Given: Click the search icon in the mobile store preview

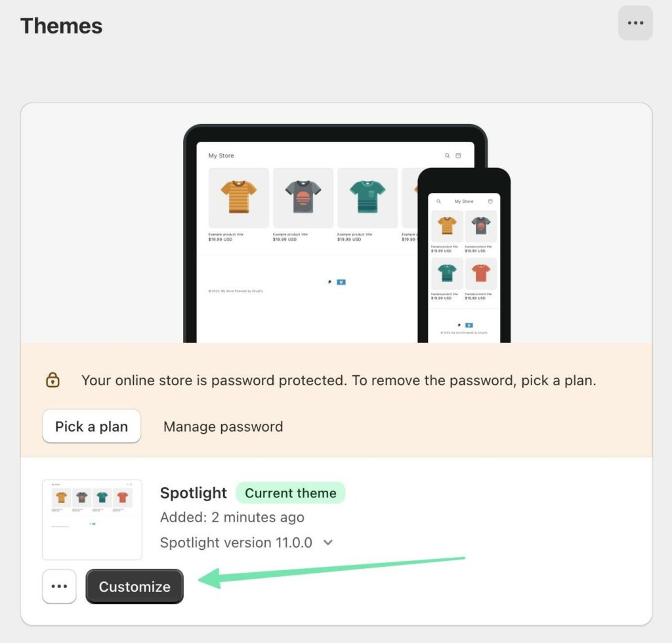Looking at the screenshot, I should (x=439, y=201).
